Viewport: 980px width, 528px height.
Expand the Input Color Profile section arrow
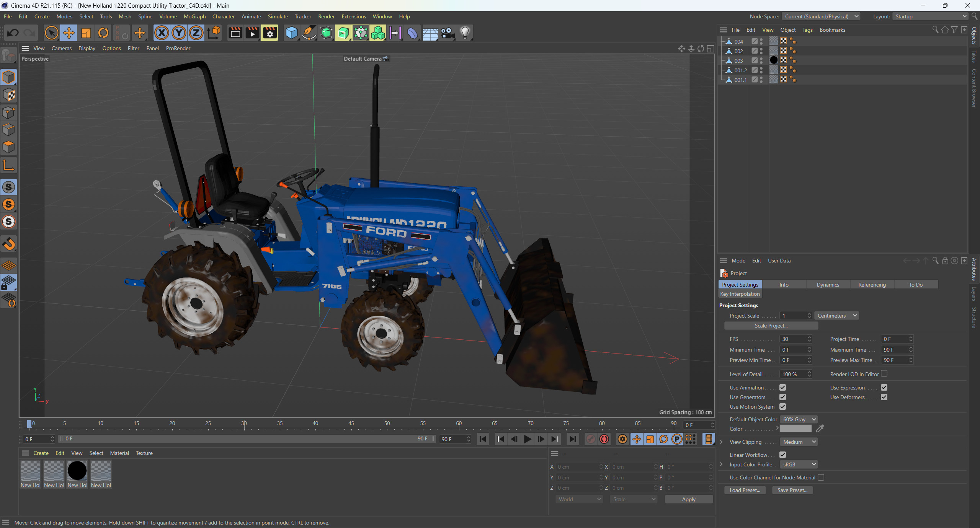tap(721, 464)
